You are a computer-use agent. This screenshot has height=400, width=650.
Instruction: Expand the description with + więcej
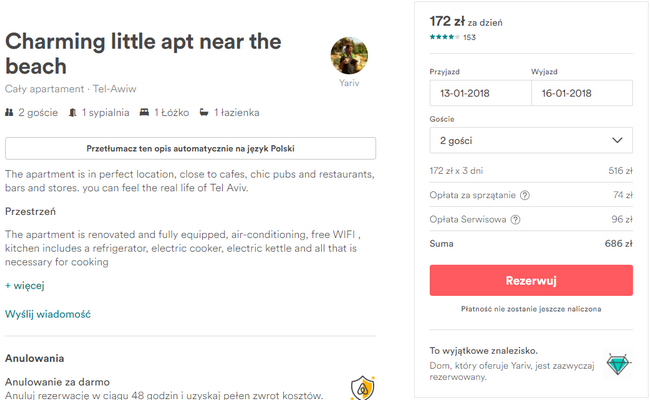pos(24,286)
